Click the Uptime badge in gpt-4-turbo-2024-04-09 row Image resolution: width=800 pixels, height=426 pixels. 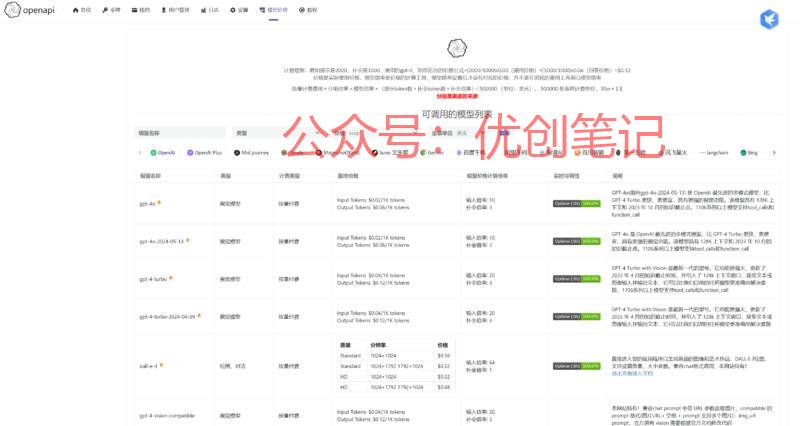577,317
